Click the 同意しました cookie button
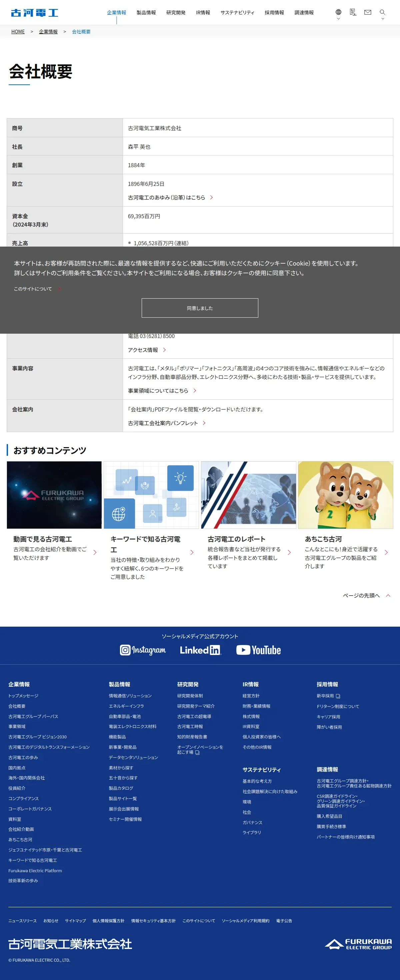This screenshot has height=980, width=400. [x=200, y=308]
